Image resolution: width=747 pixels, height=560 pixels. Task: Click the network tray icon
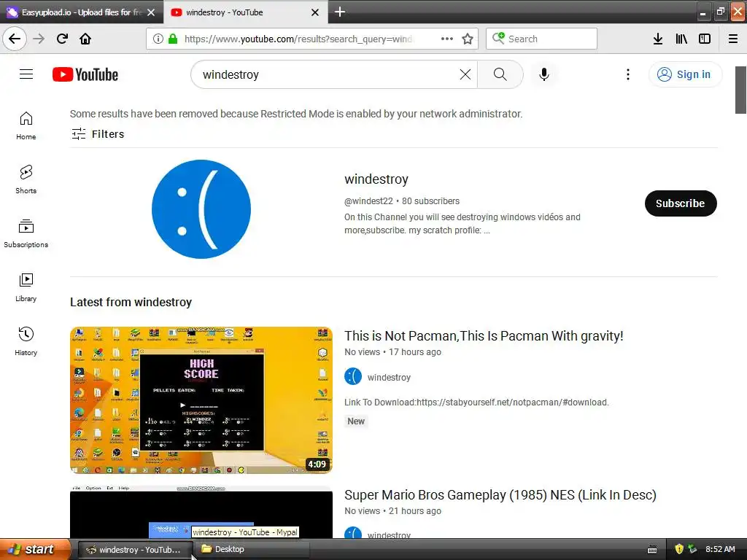692,549
